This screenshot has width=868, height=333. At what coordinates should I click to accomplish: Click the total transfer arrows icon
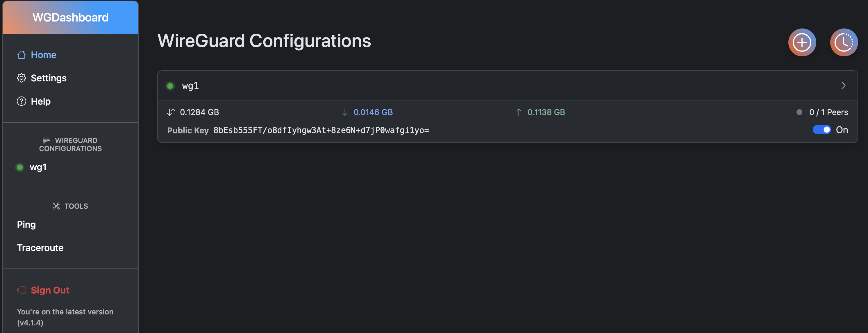[x=171, y=112]
